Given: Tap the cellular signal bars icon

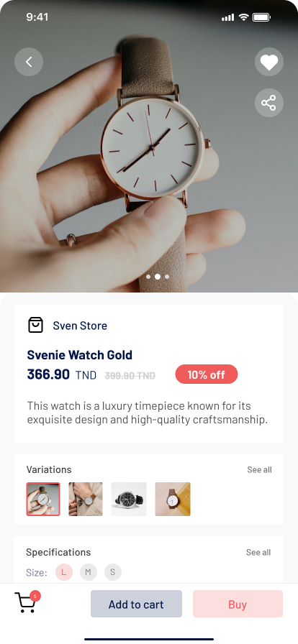Looking at the screenshot, I should point(227,17).
